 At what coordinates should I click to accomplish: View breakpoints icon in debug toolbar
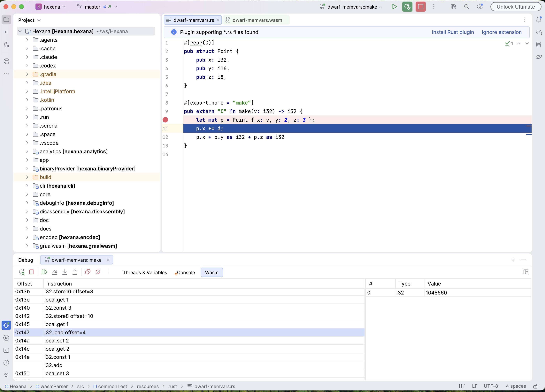click(88, 272)
